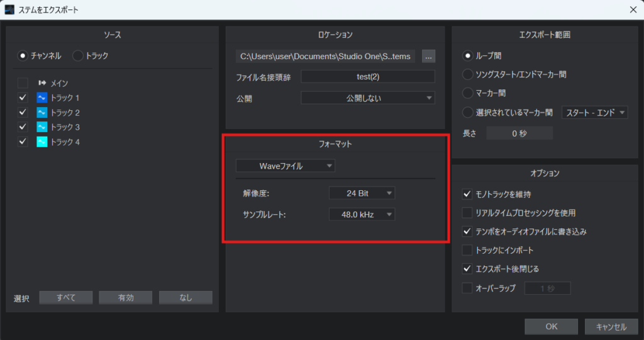Uncheck the トラック 2 checkbox

coord(23,112)
